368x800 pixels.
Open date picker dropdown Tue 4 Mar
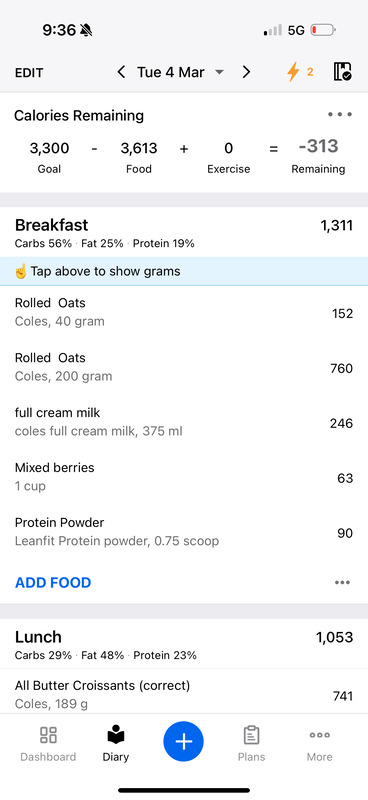180,72
